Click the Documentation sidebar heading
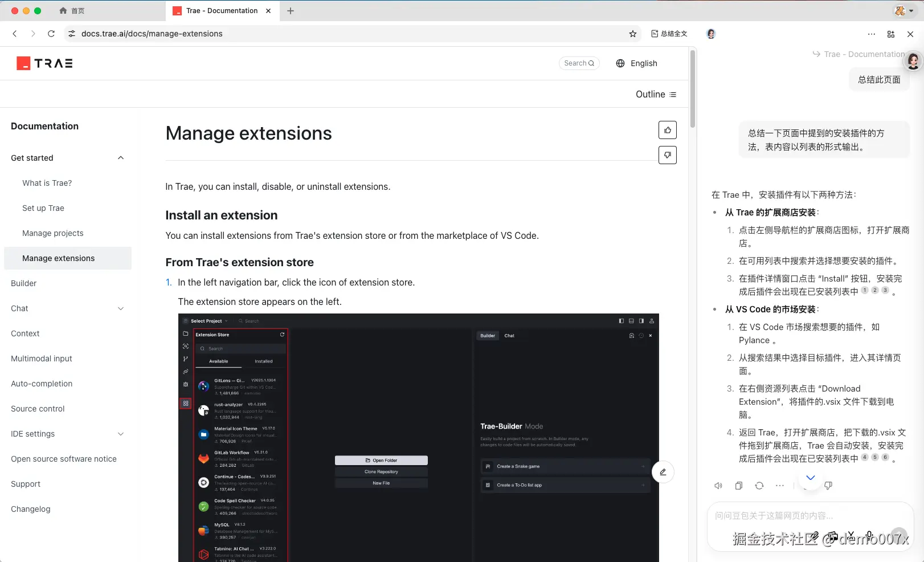The height and width of the screenshot is (562, 924). (45, 126)
